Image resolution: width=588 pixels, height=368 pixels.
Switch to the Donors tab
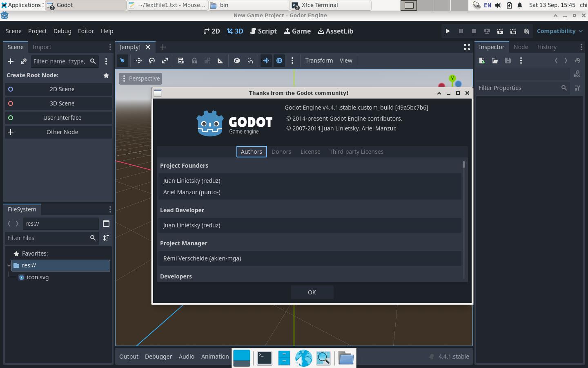click(281, 152)
